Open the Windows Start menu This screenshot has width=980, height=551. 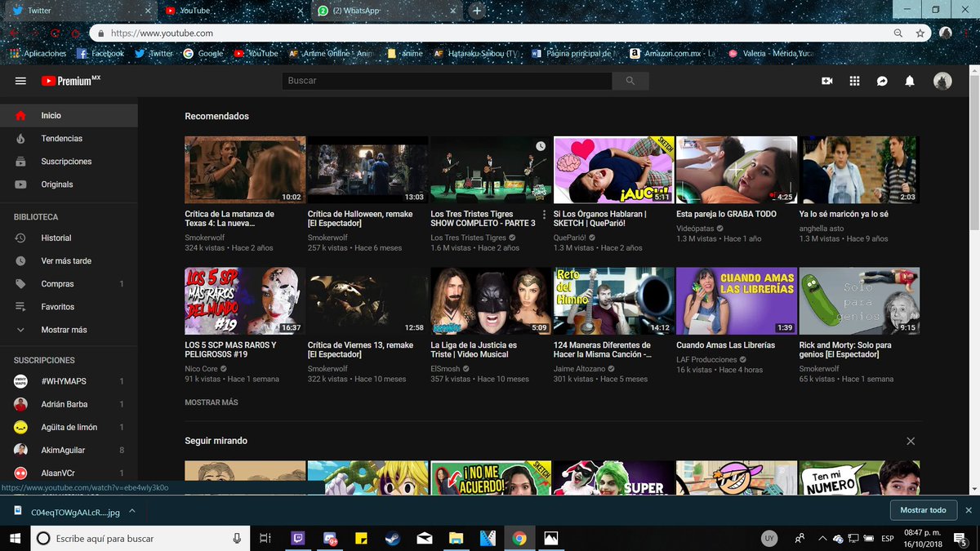point(15,538)
